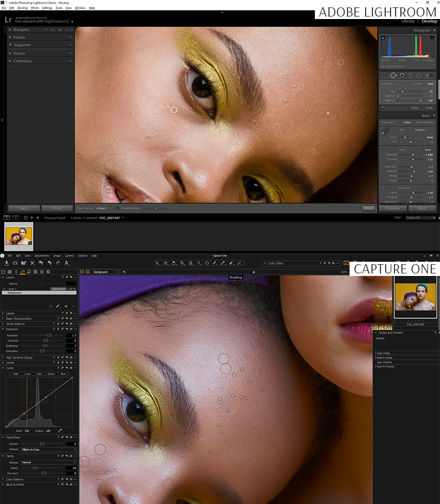Image resolution: width=440 pixels, height=504 pixels.
Task: Toggle the Spot Edit panel switch in Lightroom
Action: 382,108
